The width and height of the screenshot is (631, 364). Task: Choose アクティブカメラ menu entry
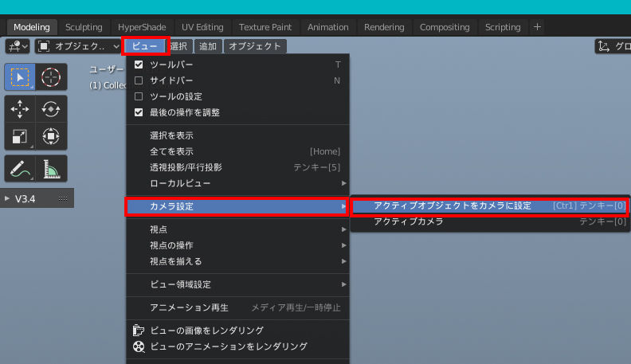[x=489, y=221]
